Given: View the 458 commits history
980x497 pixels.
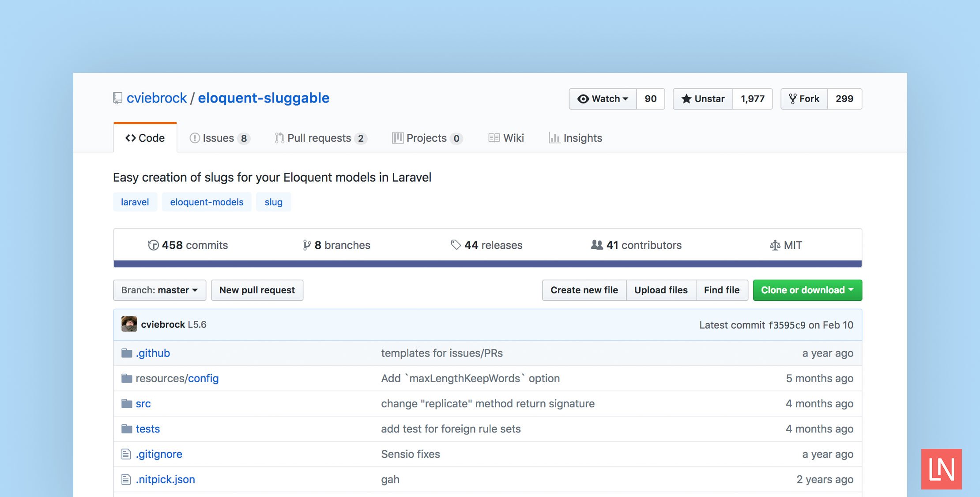Looking at the screenshot, I should [x=188, y=245].
